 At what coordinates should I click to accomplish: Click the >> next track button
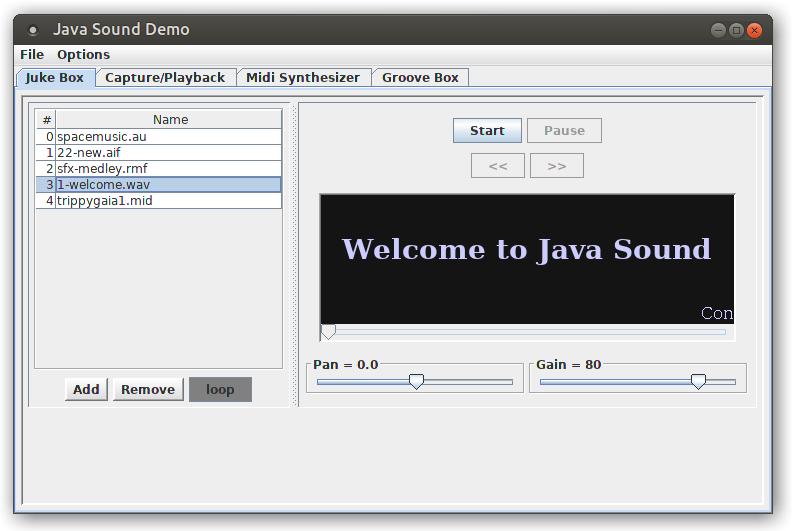point(557,166)
